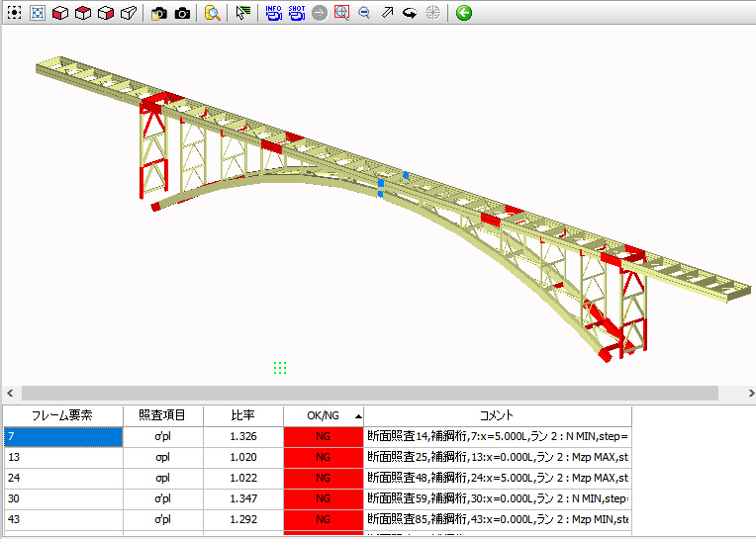
Task: Click the INFO camera icon
Action: 274,13
